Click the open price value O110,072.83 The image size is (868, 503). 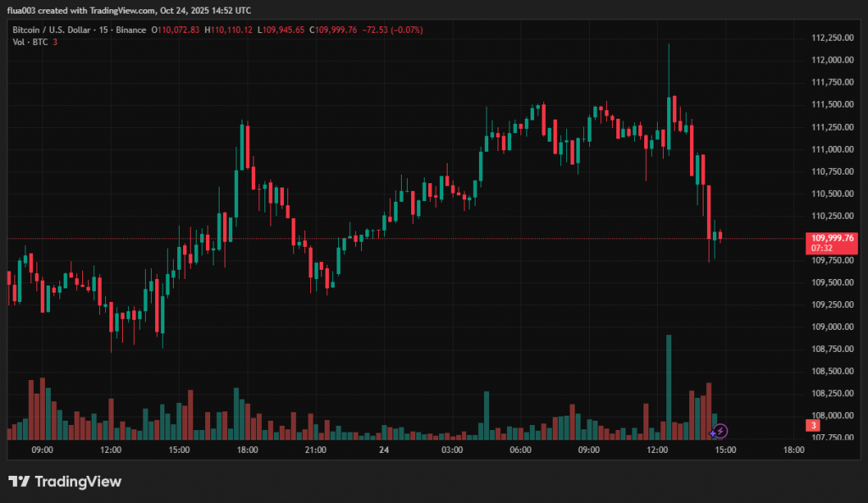[175, 30]
